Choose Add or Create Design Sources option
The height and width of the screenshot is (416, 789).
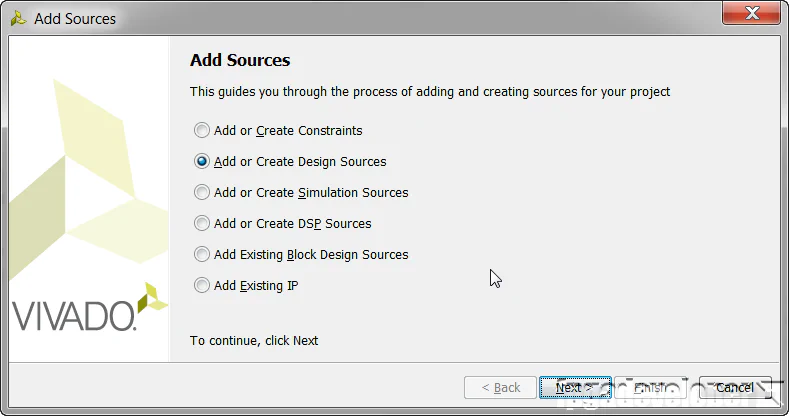click(x=203, y=161)
